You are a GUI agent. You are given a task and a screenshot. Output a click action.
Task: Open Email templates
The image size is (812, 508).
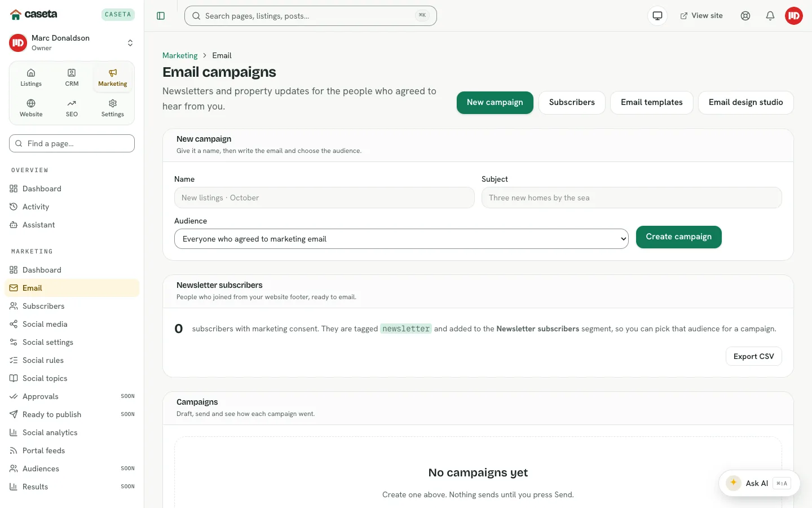coord(652,103)
